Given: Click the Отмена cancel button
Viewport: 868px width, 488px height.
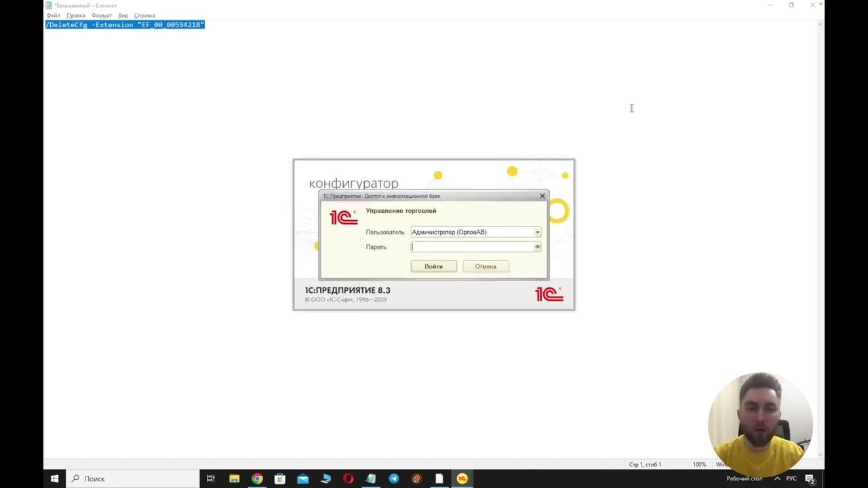Looking at the screenshot, I should [x=486, y=266].
